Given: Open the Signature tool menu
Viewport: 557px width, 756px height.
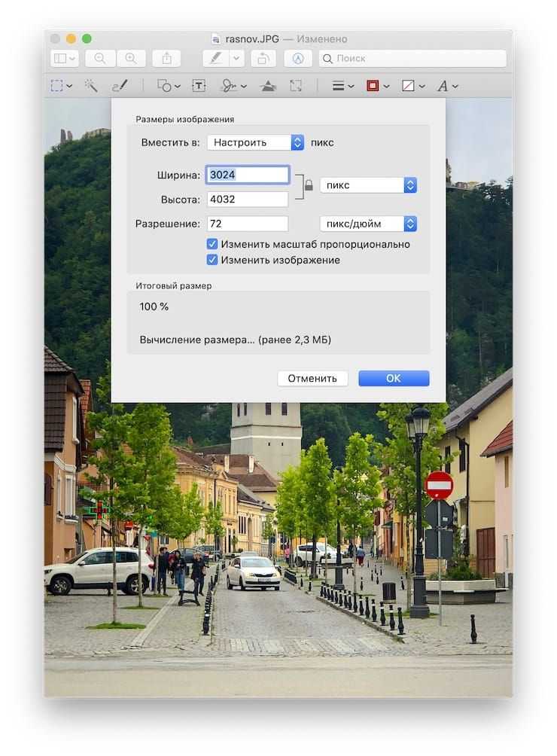Looking at the screenshot, I should [x=233, y=86].
